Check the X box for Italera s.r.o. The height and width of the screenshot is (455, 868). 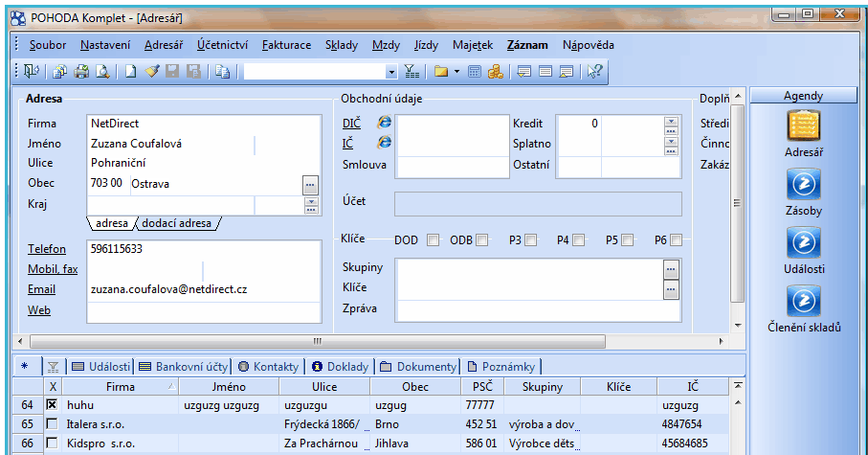[x=52, y=424]
